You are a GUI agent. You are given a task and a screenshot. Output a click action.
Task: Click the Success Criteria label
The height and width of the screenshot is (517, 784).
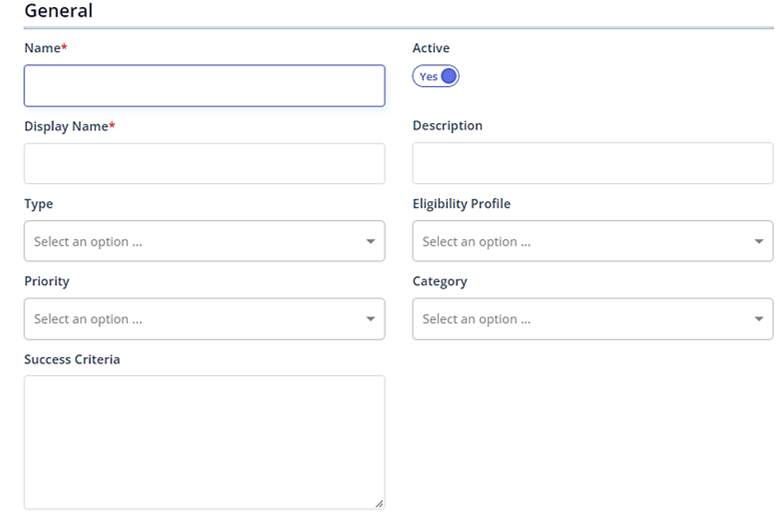pyautogui.click(x=72, y=360)
